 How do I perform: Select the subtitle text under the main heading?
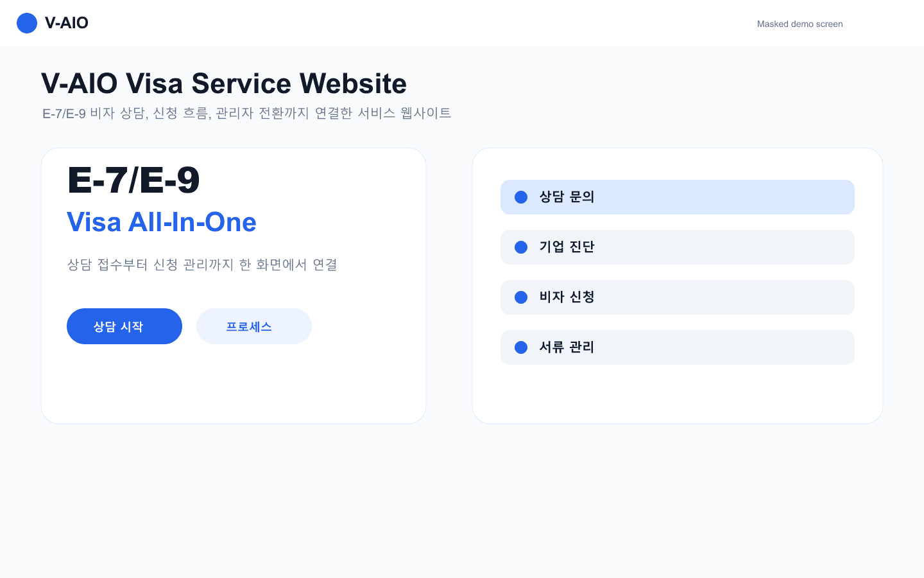[x=246, y=113]
